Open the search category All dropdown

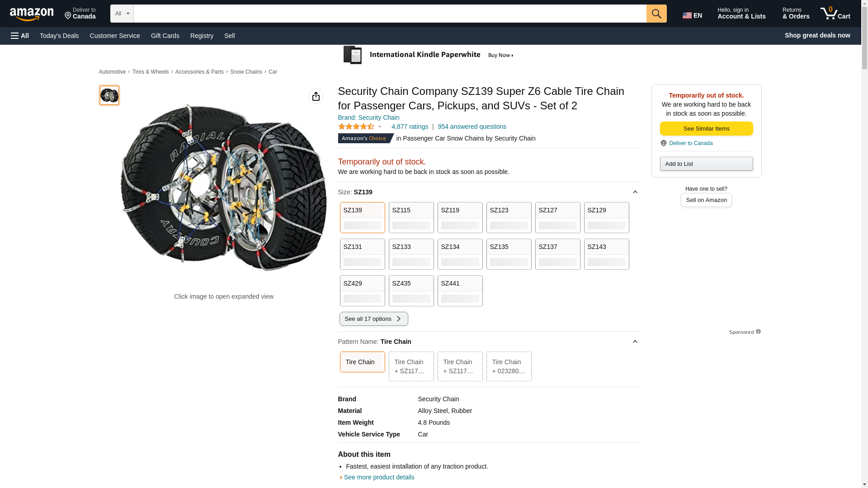point(122,14)
